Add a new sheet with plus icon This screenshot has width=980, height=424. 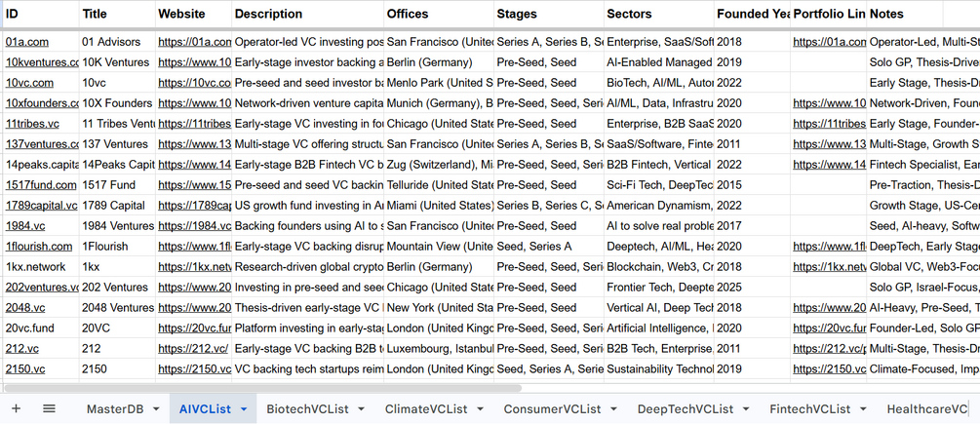coord(17,409)
